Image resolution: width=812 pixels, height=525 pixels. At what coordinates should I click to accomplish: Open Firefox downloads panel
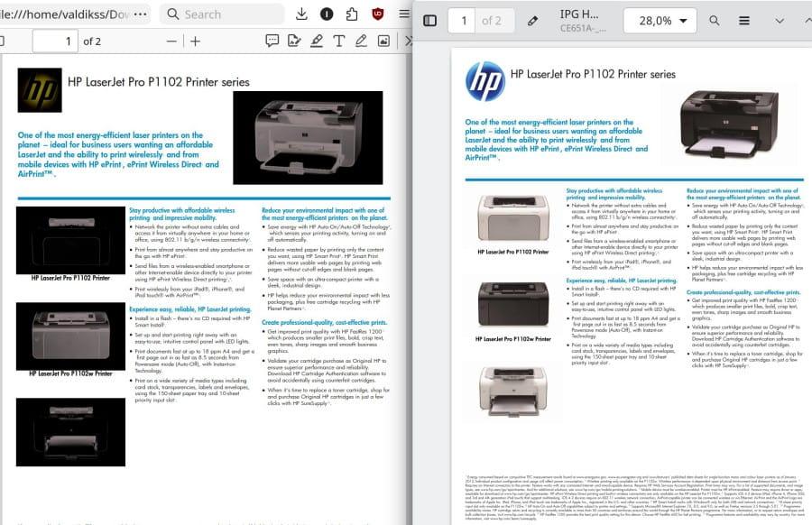[x=301, y=14]
